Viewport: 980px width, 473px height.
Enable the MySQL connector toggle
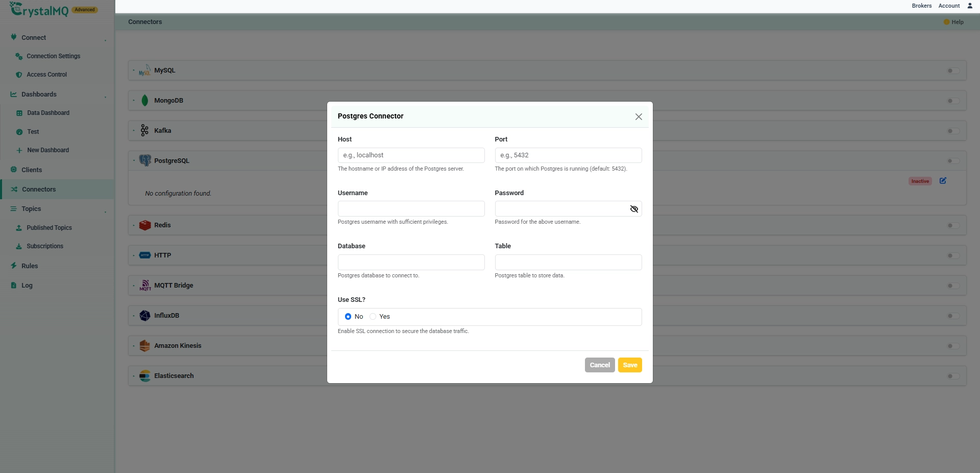click(953, 71)
